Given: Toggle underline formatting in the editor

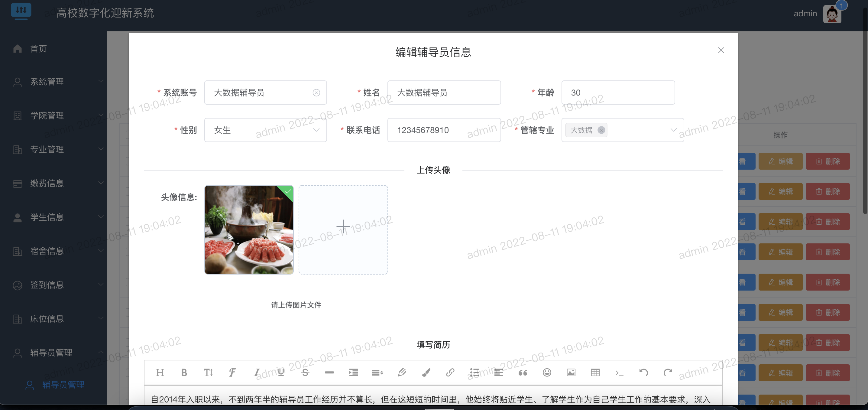Looking at the screenshot, I should 281,373.
